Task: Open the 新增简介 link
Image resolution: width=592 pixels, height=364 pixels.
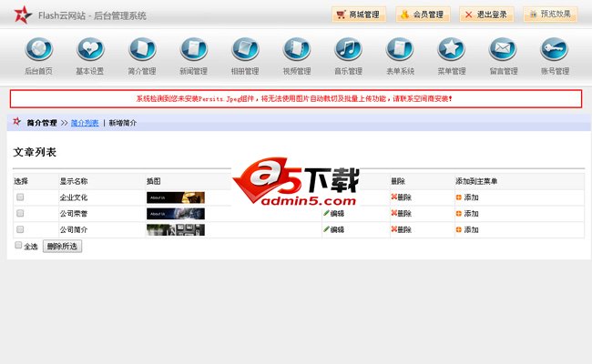Action: 123,123
